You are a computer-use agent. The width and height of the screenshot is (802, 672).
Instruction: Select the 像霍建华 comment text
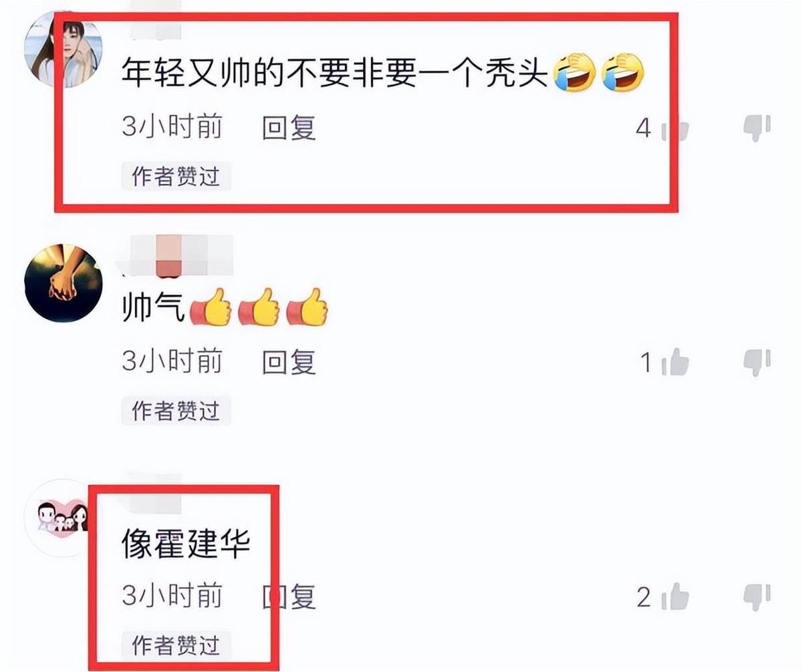tap(186, 545)
